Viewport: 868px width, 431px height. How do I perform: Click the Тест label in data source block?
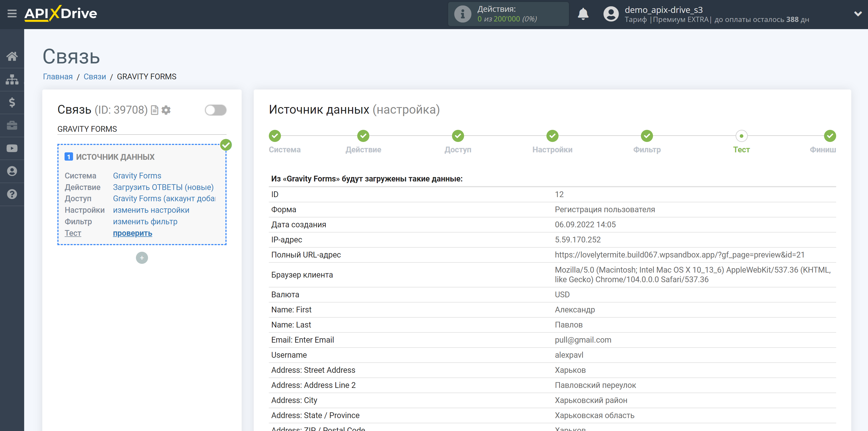pyautogui.click(x=73, y=233)
